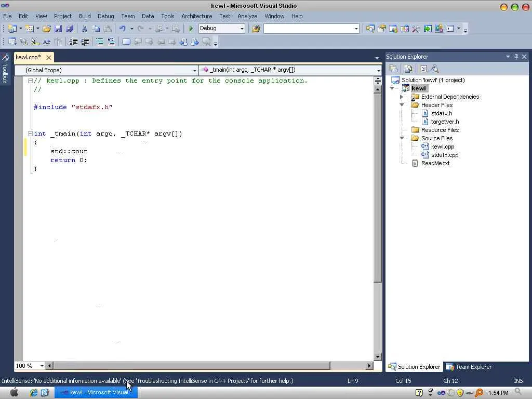This screenshot has width=532, height=399.
Task: Click View Class Diagram icon
Action: 435,69
